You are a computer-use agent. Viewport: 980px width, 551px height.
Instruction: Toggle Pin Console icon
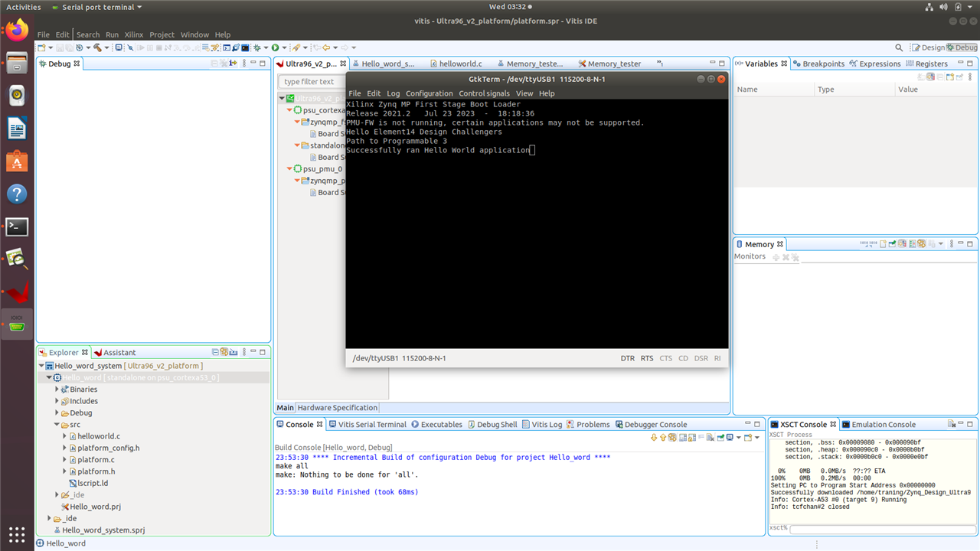(x=720, y=437)
